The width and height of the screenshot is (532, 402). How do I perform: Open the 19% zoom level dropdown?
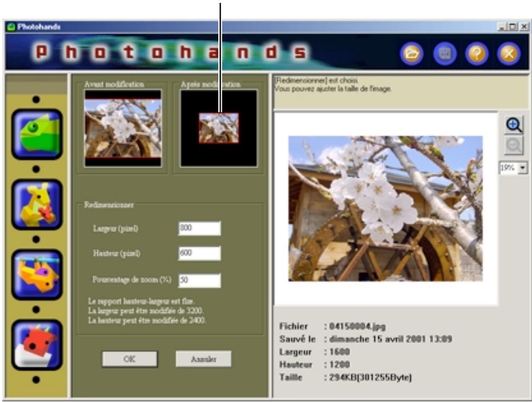pos(522,168)
